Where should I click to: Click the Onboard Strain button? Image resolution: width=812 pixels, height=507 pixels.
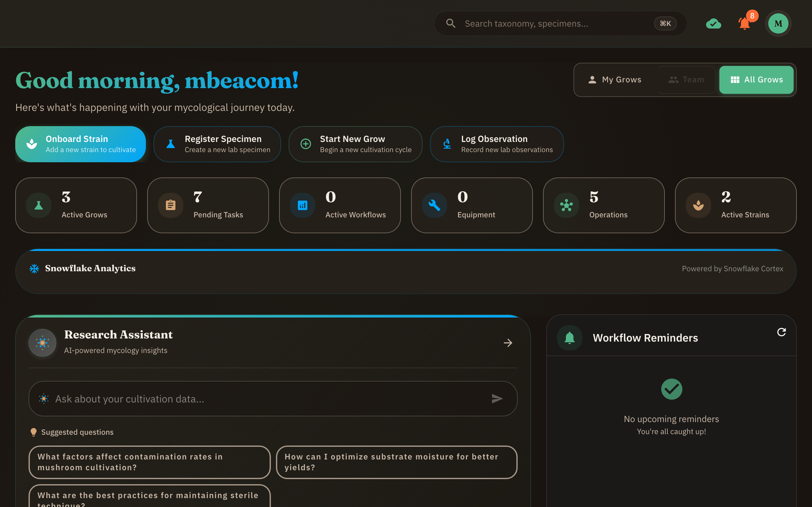pos(81,144)
